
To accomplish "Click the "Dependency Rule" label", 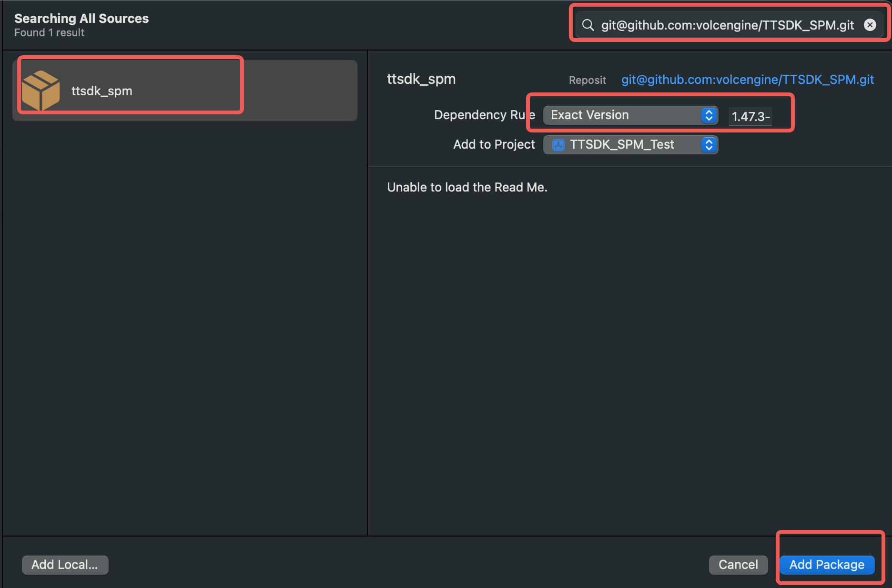I will [484, 115].
